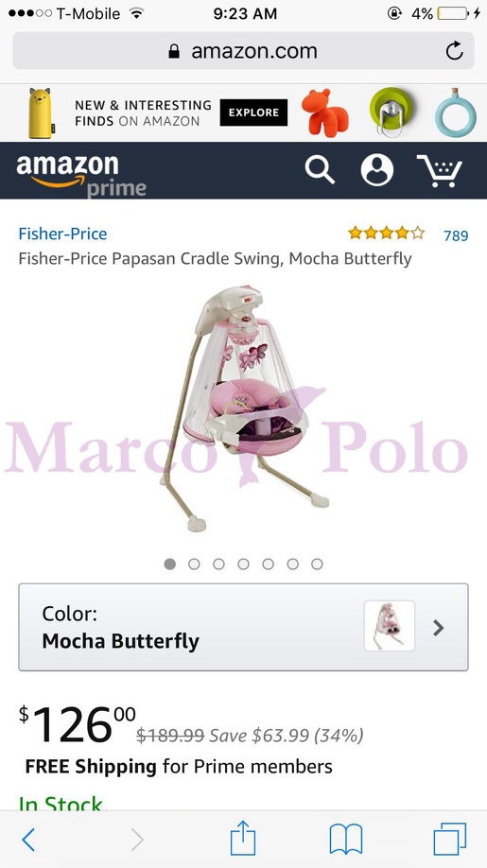Screen dimensions: 487x868
Task: Tap the amazon.com address bar
Action: [x=244, y=51]
